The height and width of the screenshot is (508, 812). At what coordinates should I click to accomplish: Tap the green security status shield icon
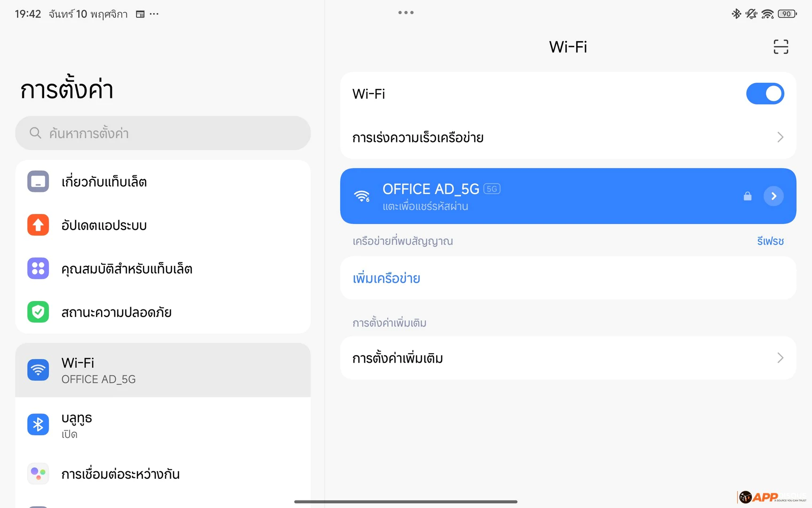coord(38,312)
